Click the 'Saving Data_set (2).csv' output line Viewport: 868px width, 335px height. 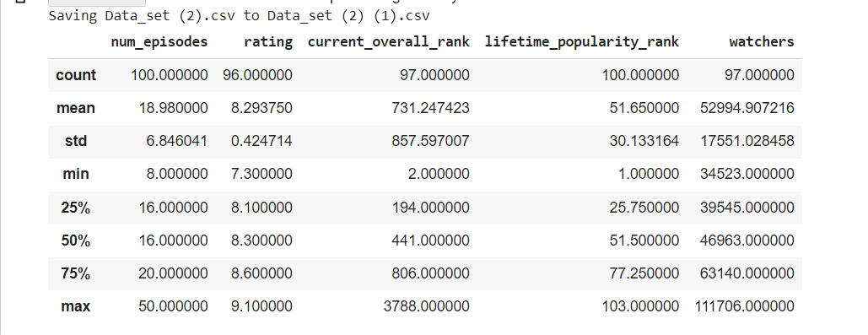point(240,15)
